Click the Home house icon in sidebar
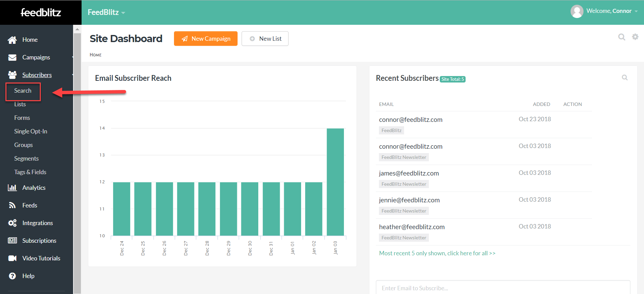The height and width of the screenshot is (294, 644). 12,40
